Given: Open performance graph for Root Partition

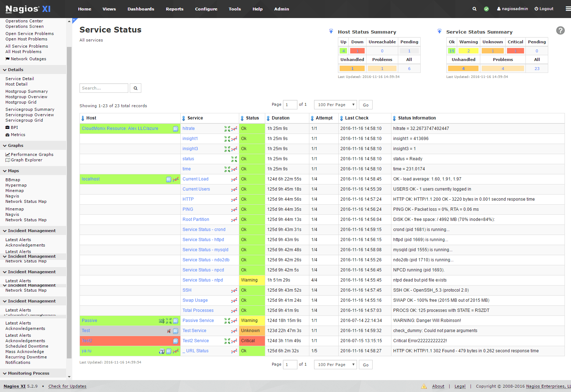Looking at the screenshot, I should [235, 219].
